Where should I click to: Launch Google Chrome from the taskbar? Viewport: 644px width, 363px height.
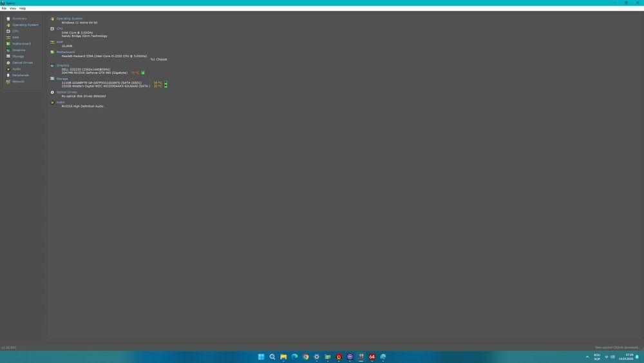click(305, 357)
